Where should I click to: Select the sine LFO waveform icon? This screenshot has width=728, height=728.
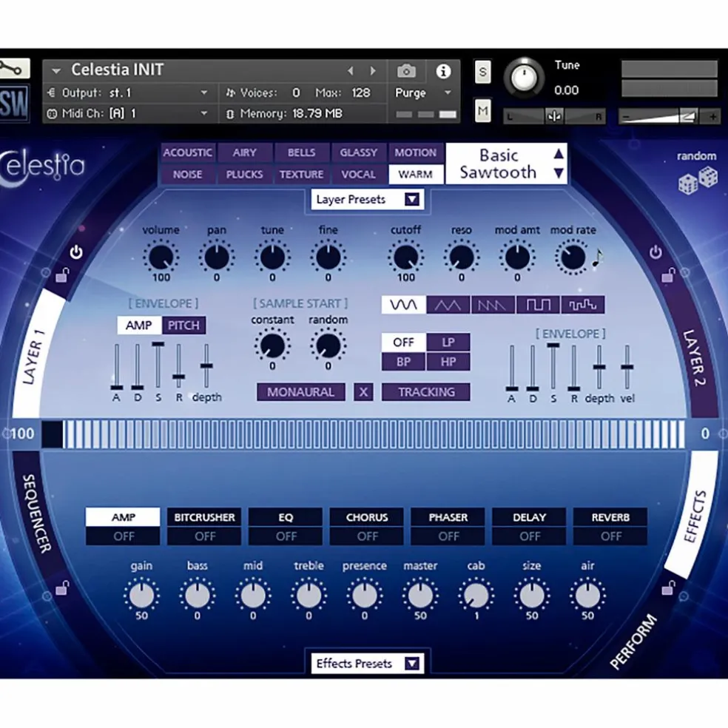(x=403, y=305)
